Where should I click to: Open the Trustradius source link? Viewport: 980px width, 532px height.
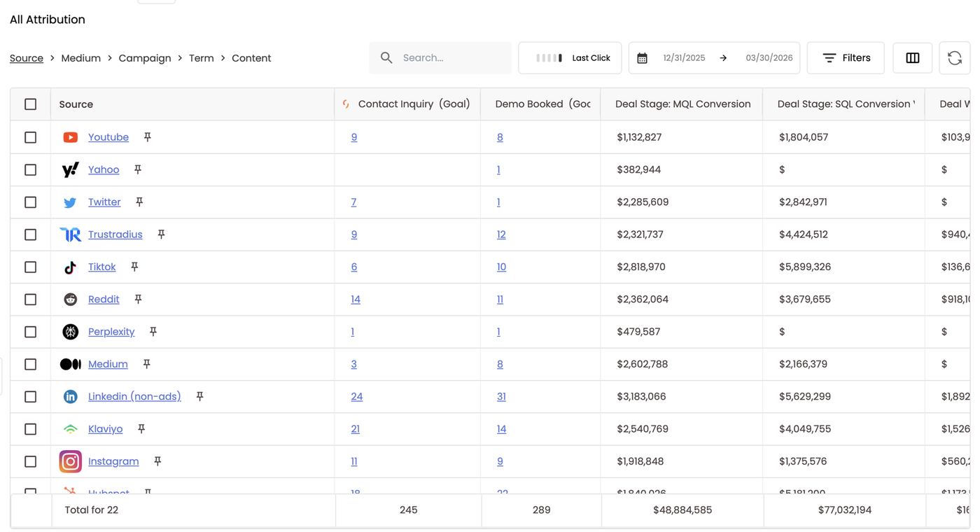tap(115, 234)
